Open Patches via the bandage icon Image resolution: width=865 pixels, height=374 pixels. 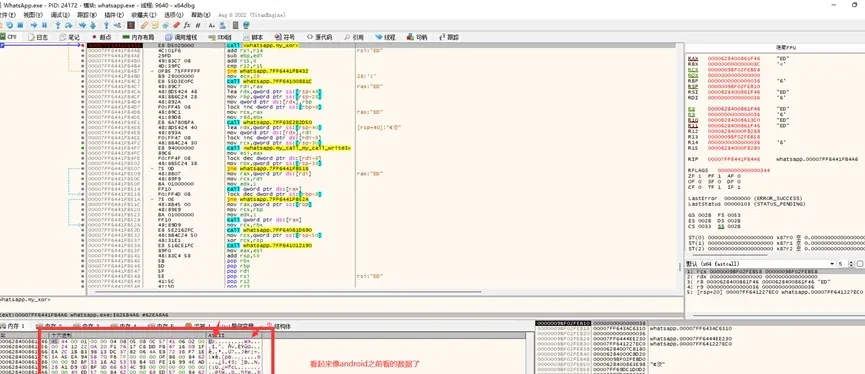[144, 25]
